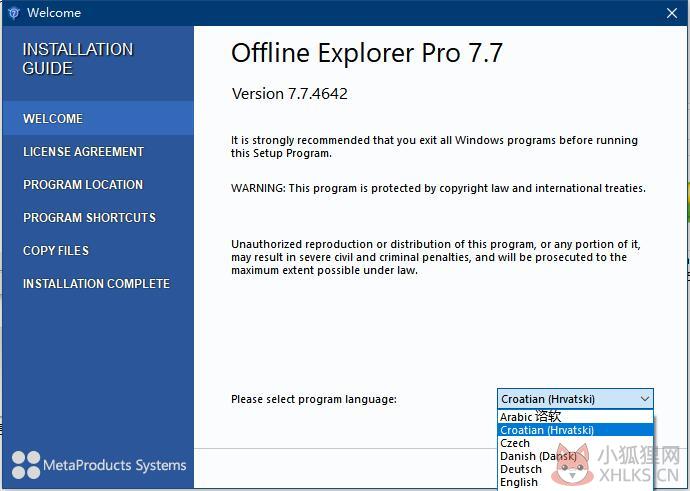Choose Croatian (Hrvatski) in the list
This screenshot has width=690, height=491.
click(575, 430)
